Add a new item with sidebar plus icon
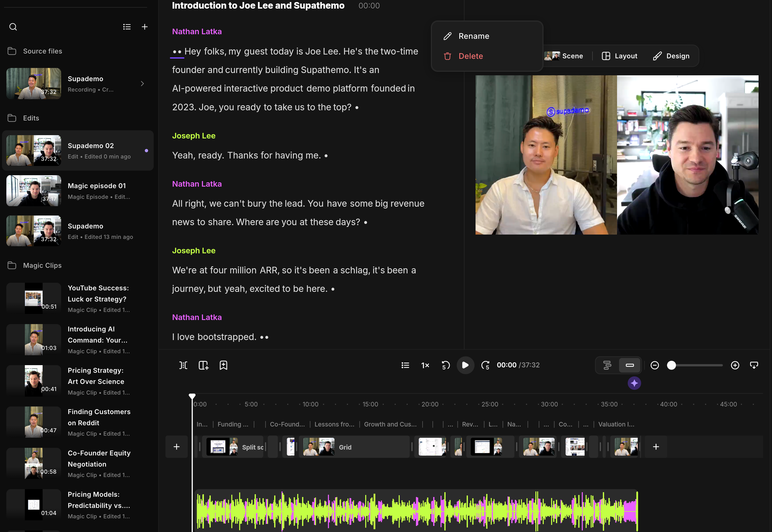 click(145, 27)
